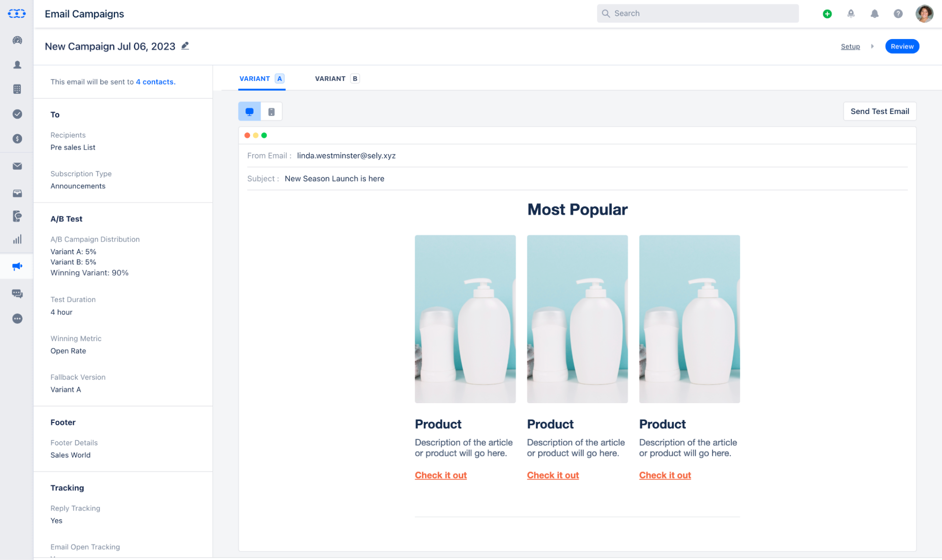Toggle the desktop preview view
942x560 pixels.
coord(249,111)
